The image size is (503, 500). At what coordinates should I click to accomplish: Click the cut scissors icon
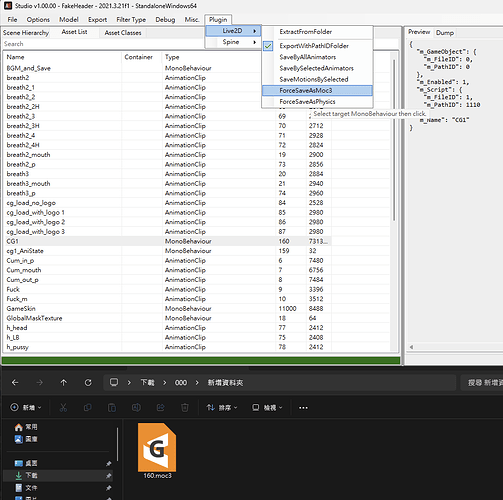point(63,407)
